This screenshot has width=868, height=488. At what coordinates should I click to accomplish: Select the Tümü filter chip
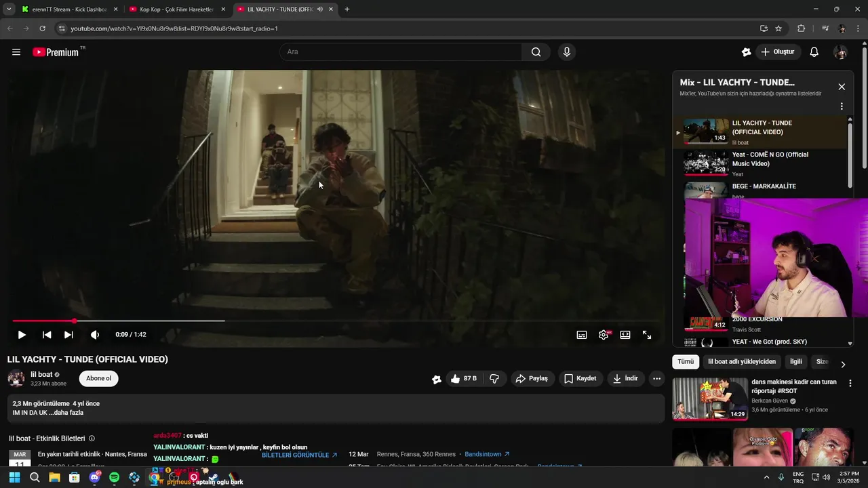pos(686,362)
